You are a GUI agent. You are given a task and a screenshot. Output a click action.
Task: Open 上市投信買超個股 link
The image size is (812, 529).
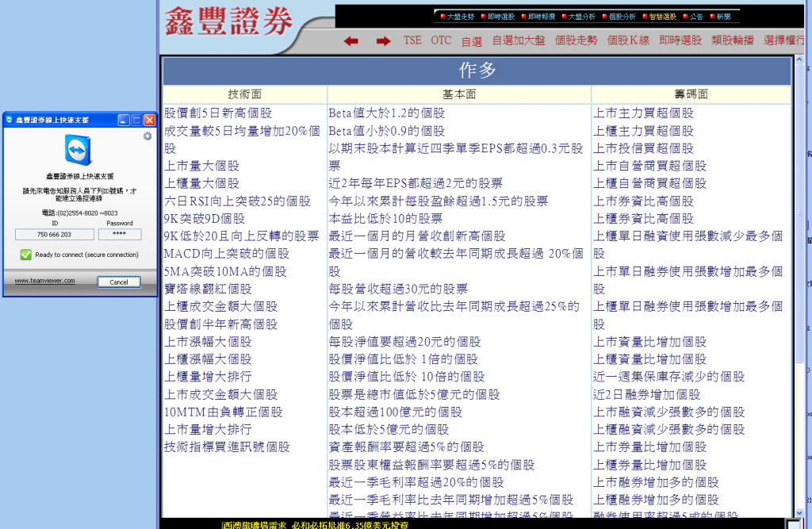(643, 148)
